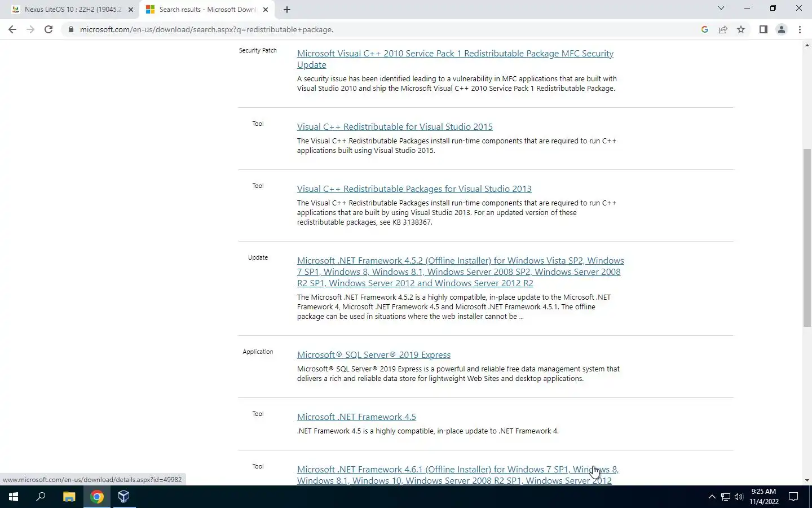Open Chrome three-dot menu

pyautogui.click(x=800, y=29)
